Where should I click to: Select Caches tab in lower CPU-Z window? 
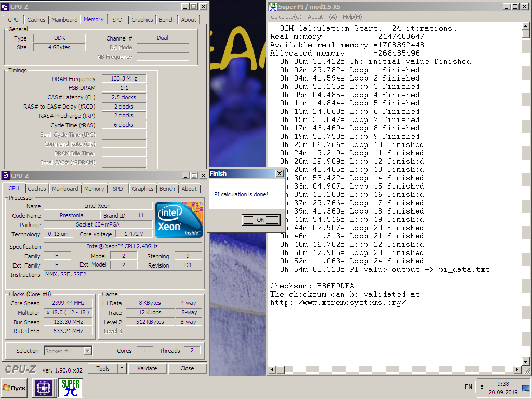pos(37,189)
